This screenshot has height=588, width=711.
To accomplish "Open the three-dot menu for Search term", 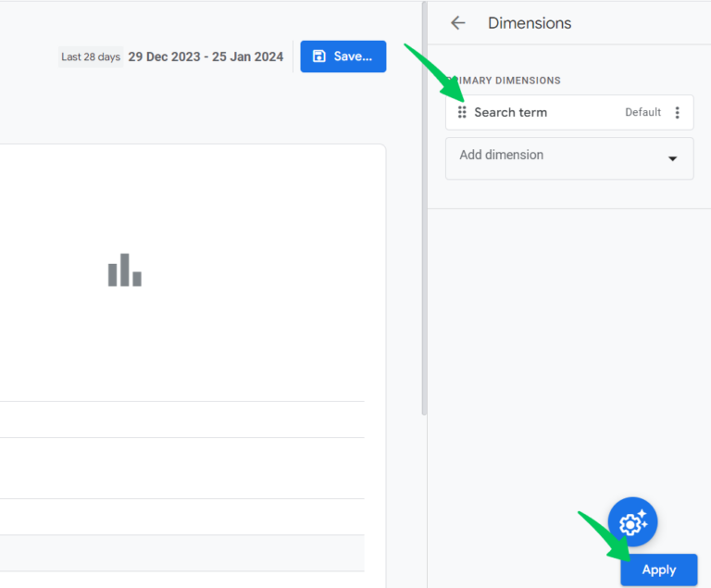I will pyautogui.click(x=677, y=113).
